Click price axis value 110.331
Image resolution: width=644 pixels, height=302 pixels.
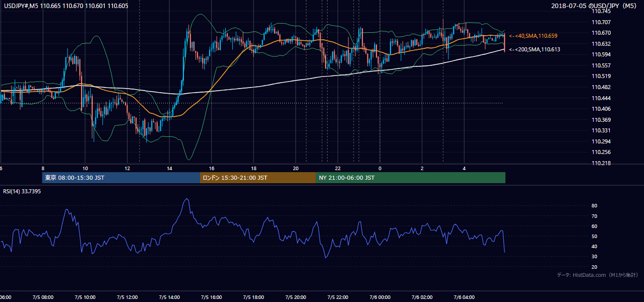tap(601, 131)
